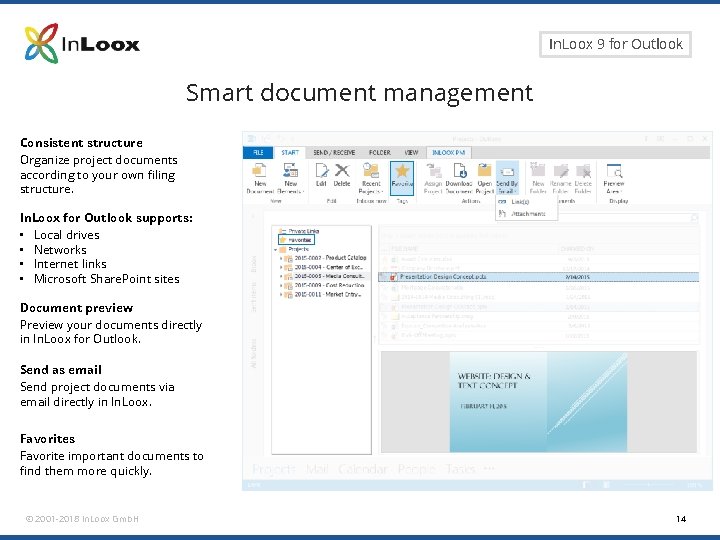
Task: Open the Calendar navigation item
Action: [x=363, y=469]
